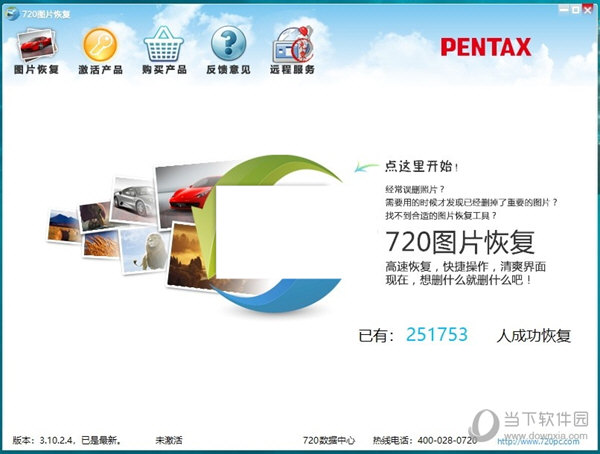Minimize the 720图片恢复 window
This screenshot has height=454, width=600.
pyautogui.click(x=564, y=10)
